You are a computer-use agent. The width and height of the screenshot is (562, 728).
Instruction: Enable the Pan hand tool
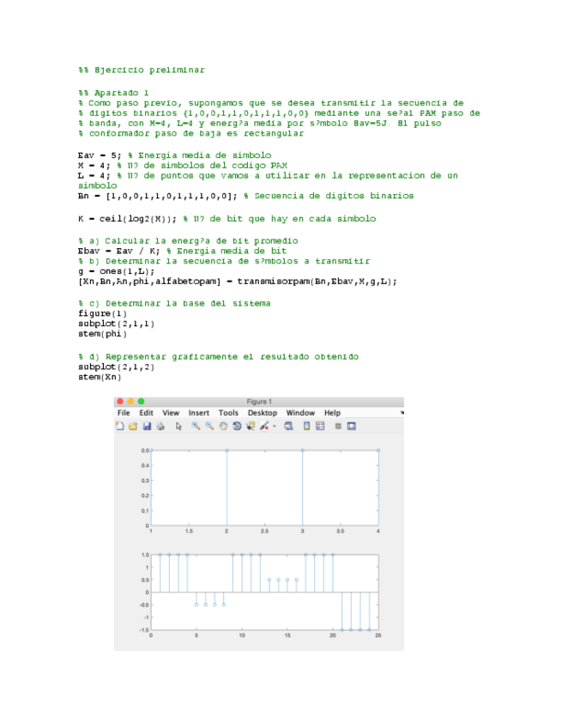click(222, 425)
